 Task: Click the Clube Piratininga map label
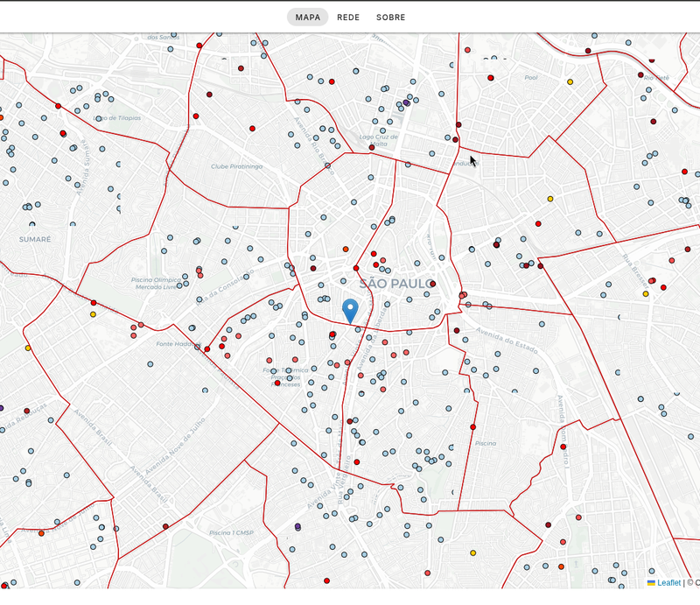pos(236,166)
